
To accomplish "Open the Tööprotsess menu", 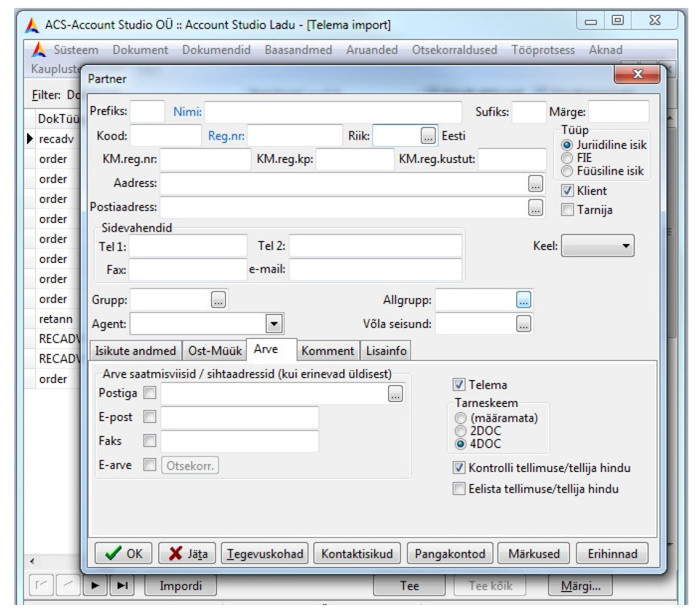I will [x=543, y=50].
